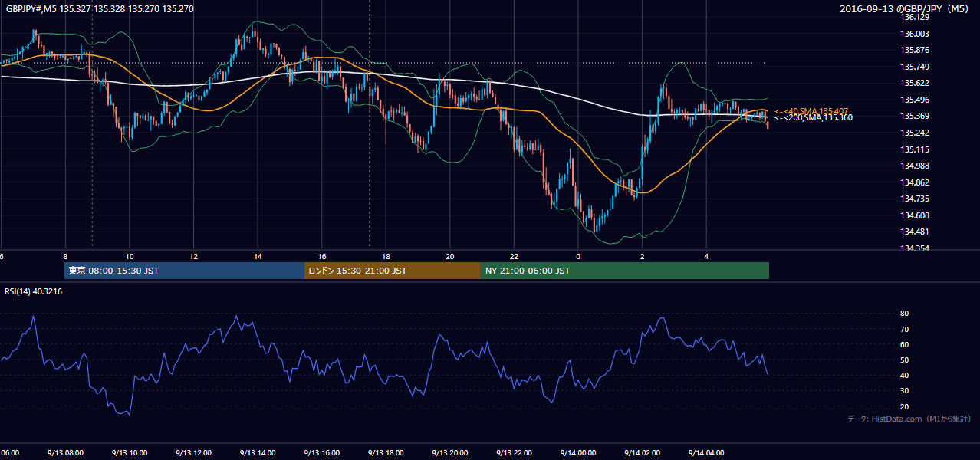Click the RSI 80 level label

(905, 314)
